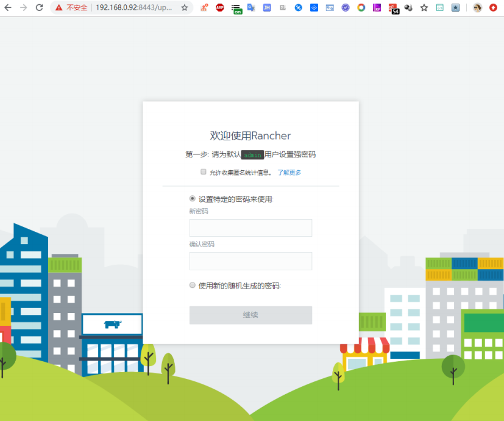Open the purple checkmark circle extension

point(346,7)
